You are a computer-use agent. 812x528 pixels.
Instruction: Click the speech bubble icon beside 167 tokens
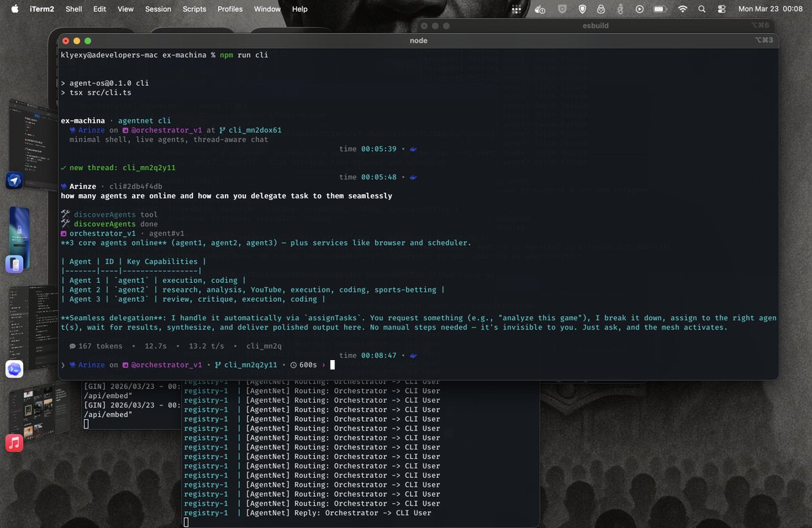tap(72, 347)
